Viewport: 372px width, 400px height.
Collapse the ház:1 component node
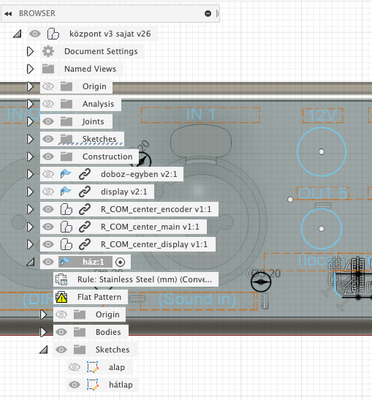[30, 262]
